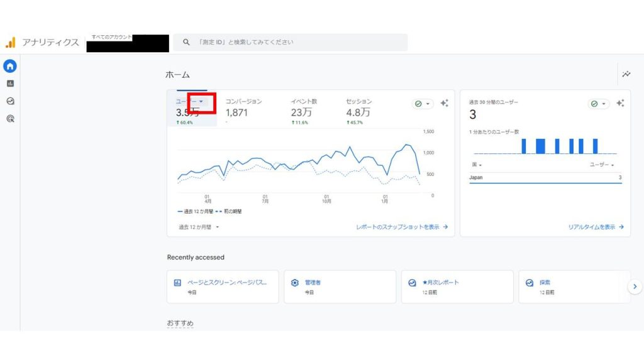The height and width of the screenshot is (362, 644).
Task: Click the Google Analytics logo
Action: pyautogui.click(x=10, y=42)
